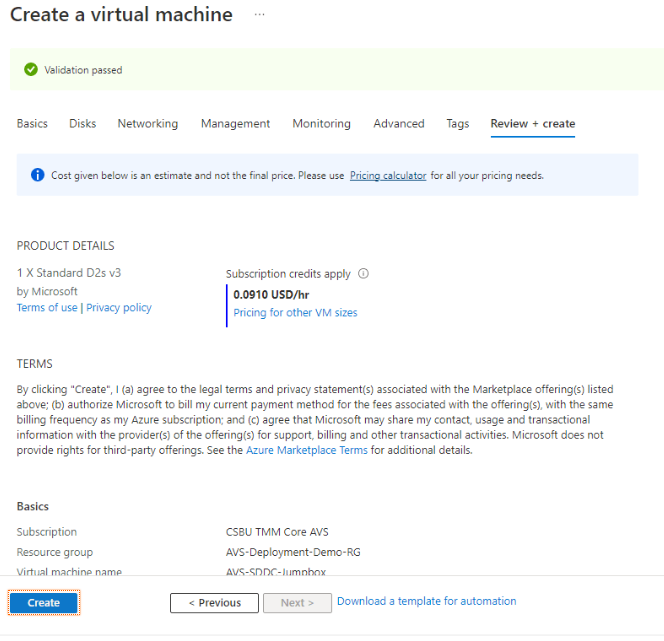The image size is (664, 641).
Task: Select the Review + create tab
Action: click(x=532, y=124)
